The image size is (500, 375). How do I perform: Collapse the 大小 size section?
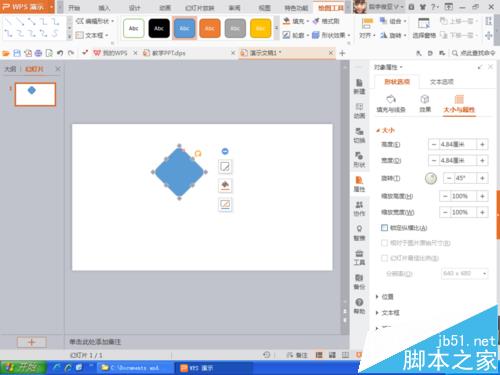click(x=385, y=130)
